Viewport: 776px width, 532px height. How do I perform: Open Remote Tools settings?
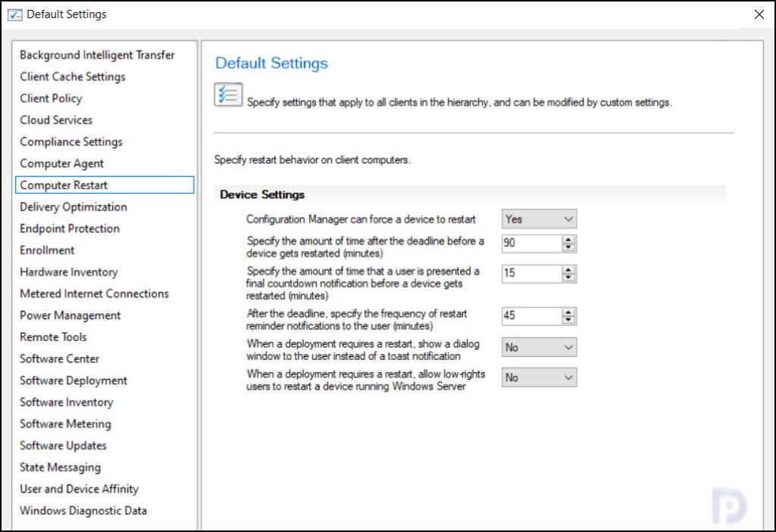[x=53, y=337]
